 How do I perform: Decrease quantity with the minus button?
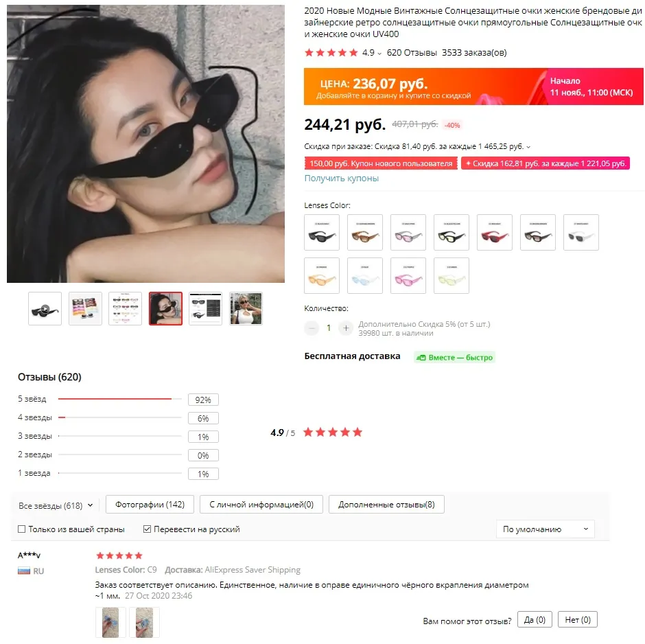[312, 328]
